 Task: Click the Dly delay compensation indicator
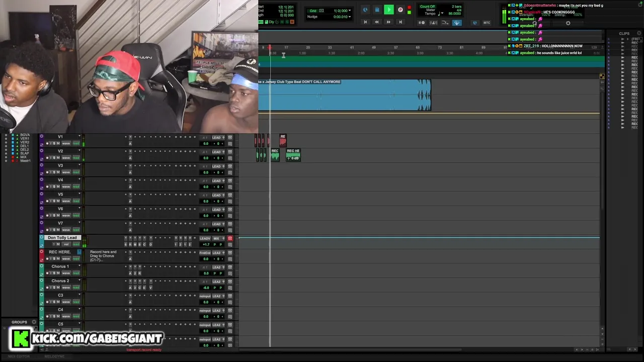(272, 22)
